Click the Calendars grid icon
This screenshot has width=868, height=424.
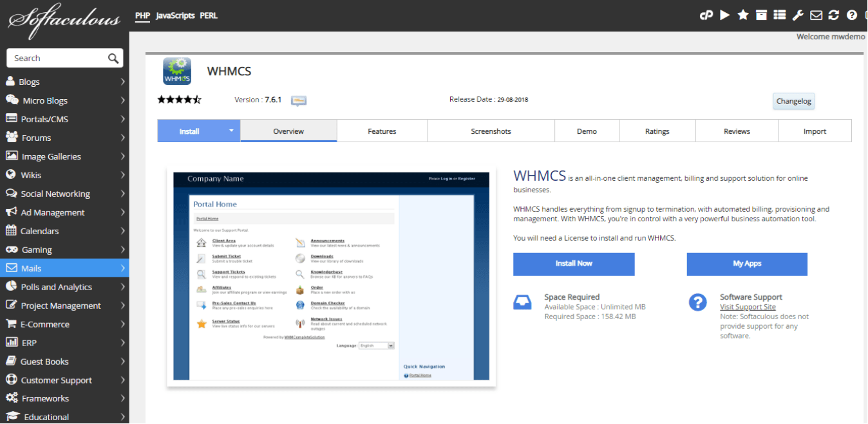(11, 230)
